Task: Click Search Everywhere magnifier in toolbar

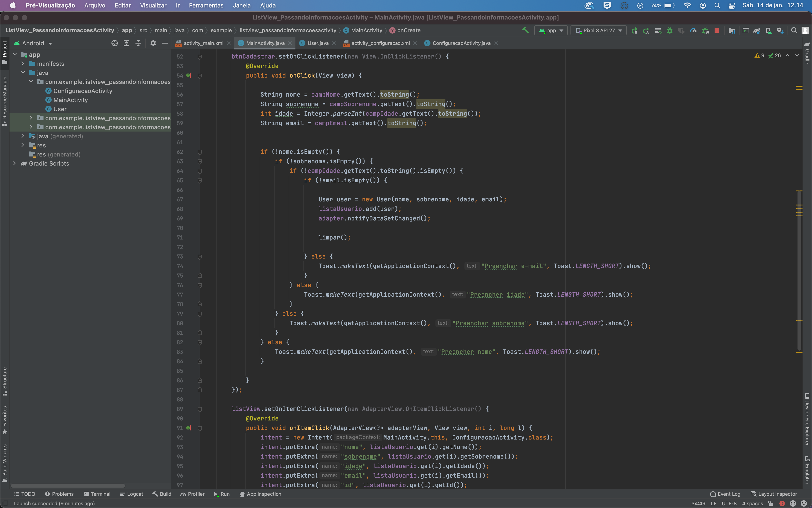Action: click(x=794, y=31)
